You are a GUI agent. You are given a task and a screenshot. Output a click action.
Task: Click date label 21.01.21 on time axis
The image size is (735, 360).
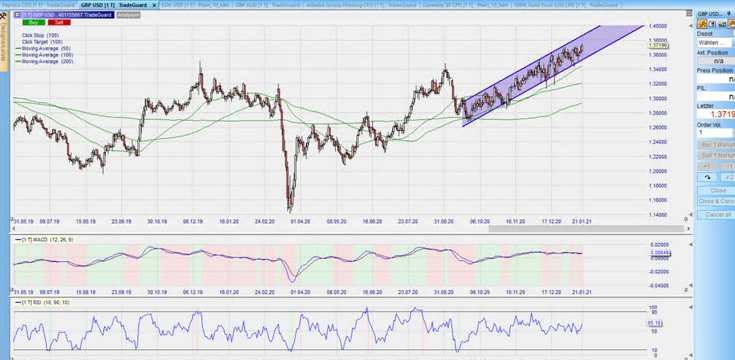click(582, 220)
